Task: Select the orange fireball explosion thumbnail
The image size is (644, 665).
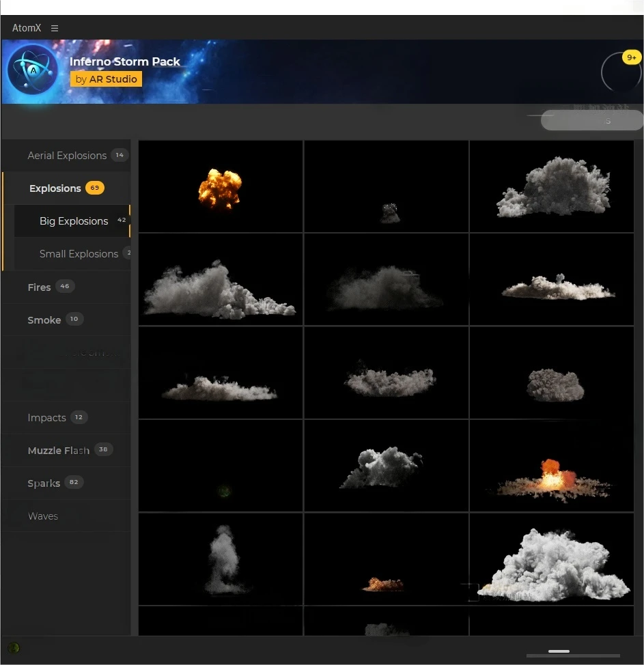Action: click(220, 187)
